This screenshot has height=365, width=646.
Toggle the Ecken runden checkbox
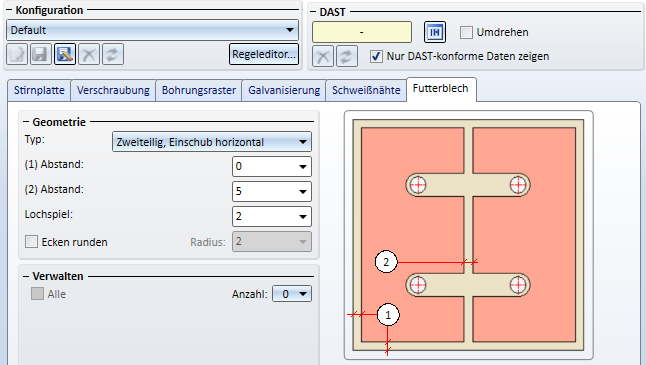(31, 241)
